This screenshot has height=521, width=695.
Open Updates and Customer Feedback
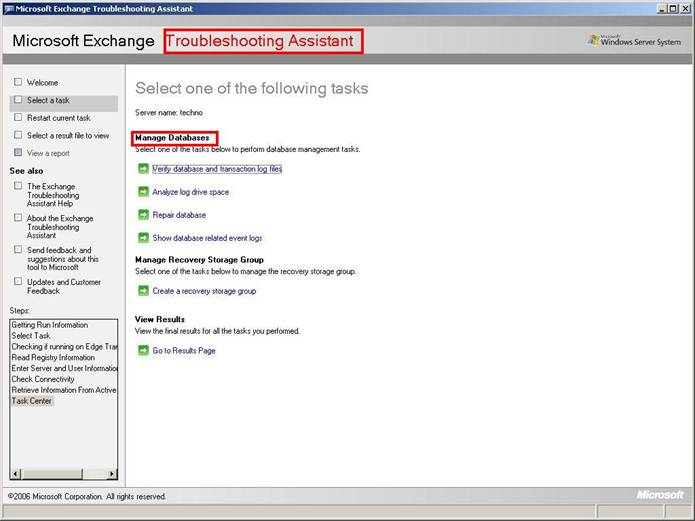[63, 286]
